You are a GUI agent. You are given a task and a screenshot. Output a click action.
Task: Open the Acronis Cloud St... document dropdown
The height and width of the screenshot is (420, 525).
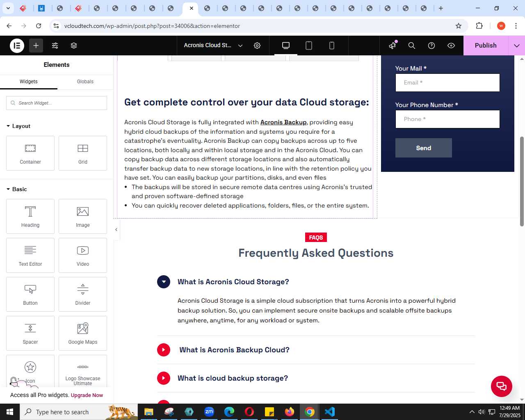pos(213,46)
